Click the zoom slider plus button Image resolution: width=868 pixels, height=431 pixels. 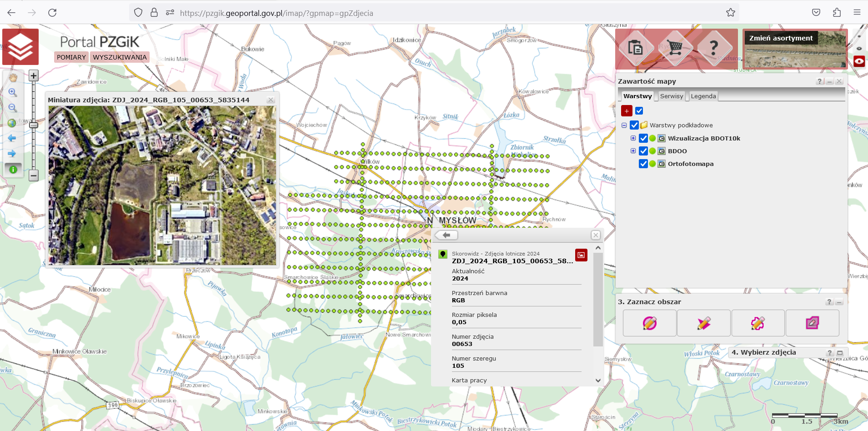(34, 75)
